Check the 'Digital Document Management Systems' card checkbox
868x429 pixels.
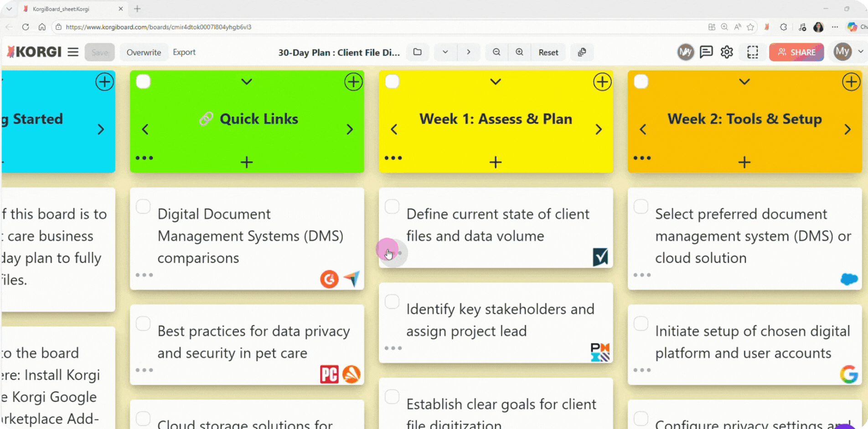(x=143, y=206)
